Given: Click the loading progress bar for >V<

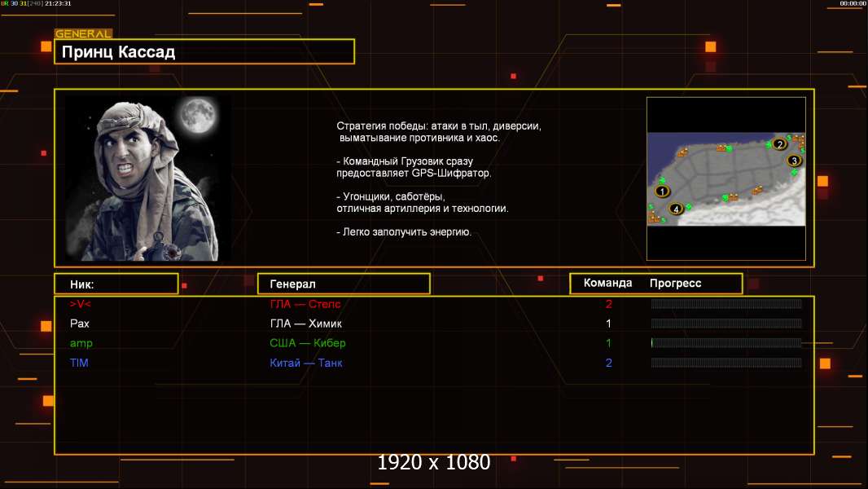Looking at the screenshot, I should coord(726,303).
